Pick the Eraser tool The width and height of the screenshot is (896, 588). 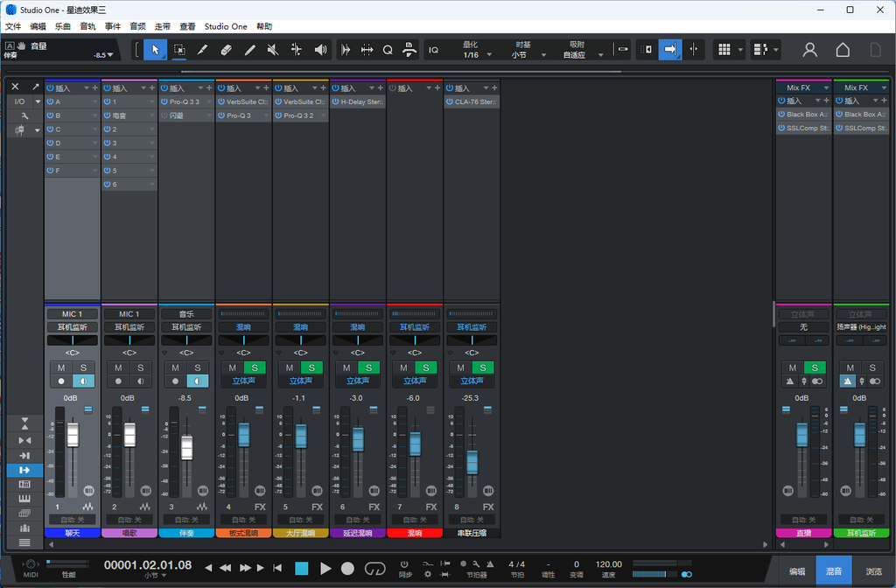[226, 50]
